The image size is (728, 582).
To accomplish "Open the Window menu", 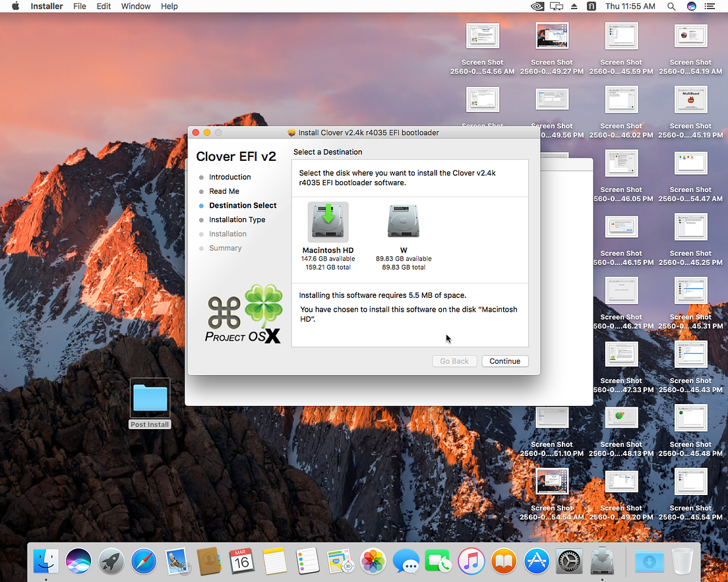I will (x=136, y=6).
